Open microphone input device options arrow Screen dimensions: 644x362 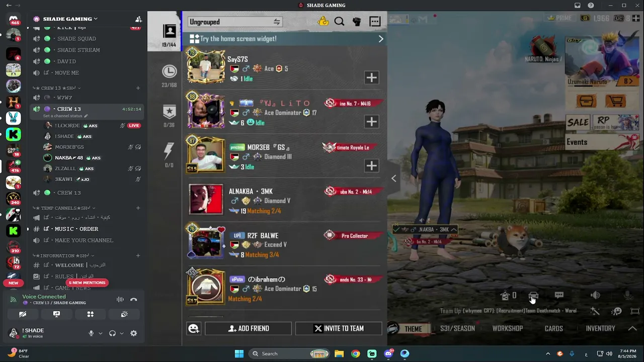coord(100,333)
